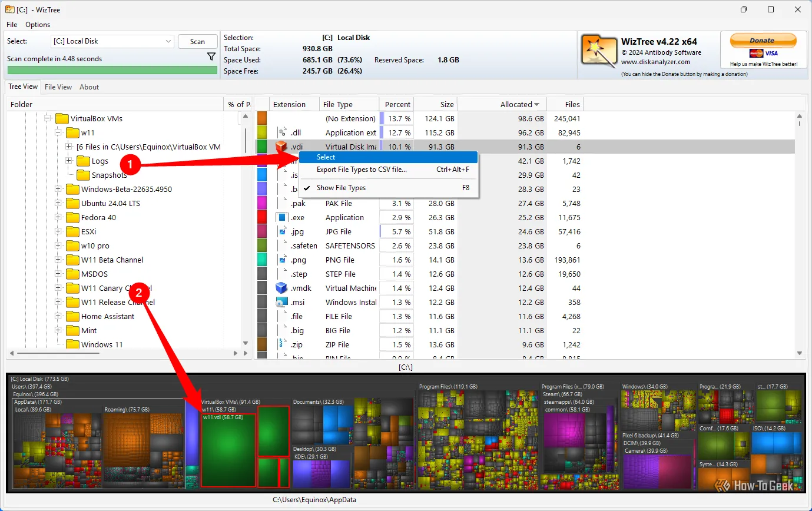
Task: Click the Donate button
Action: (x=763, y=41)
